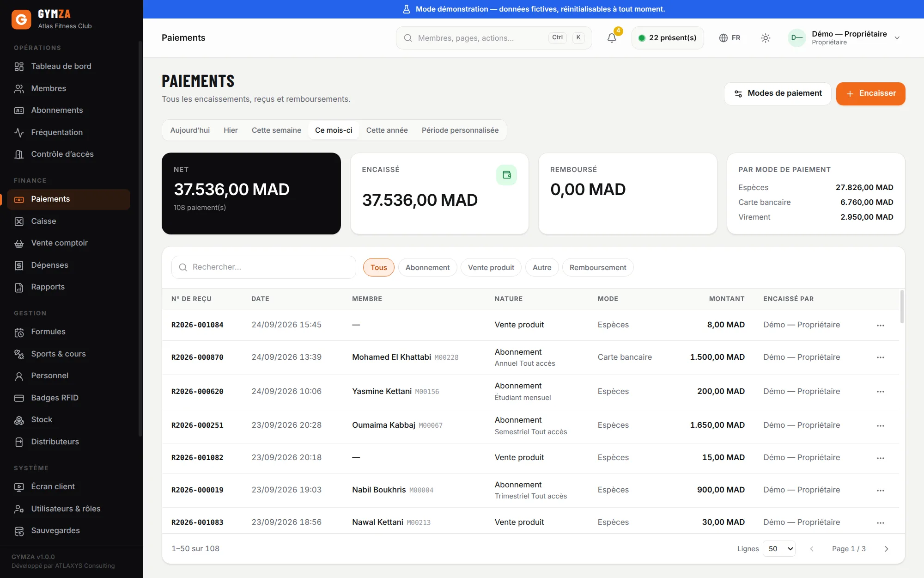Open Abonnements from the sidebar
924x578 pixels.
(x=68, y=110)
